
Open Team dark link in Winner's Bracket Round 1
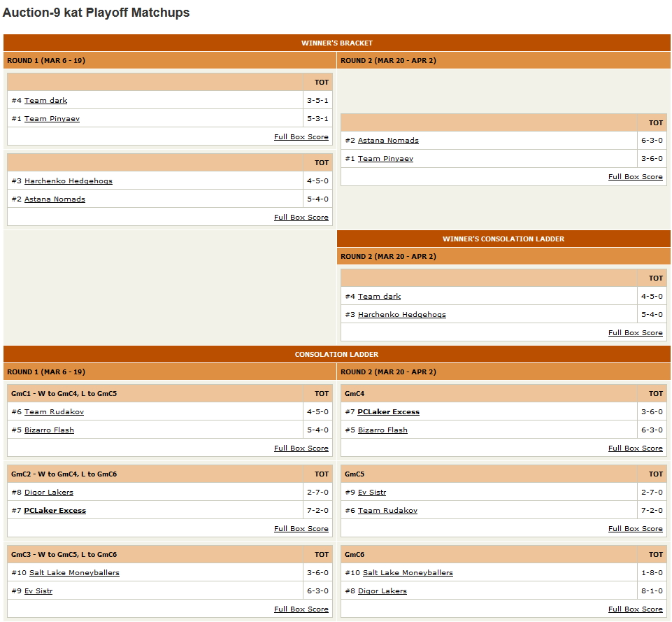[46, 100]
